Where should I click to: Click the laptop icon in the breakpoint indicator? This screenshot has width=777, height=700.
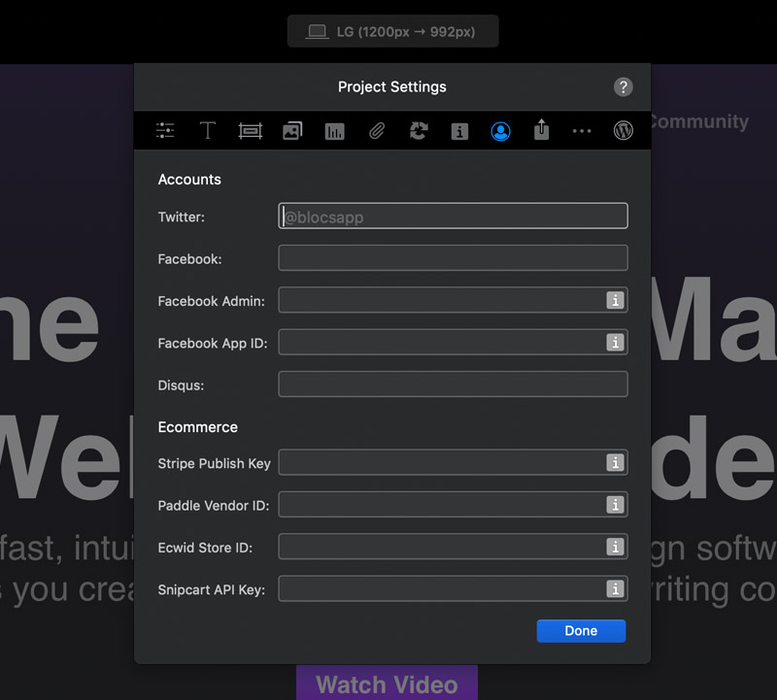click(x=317, y=32)
